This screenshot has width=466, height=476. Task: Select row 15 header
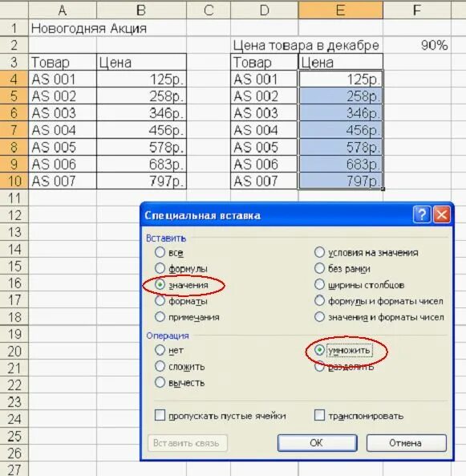(14, 266)
